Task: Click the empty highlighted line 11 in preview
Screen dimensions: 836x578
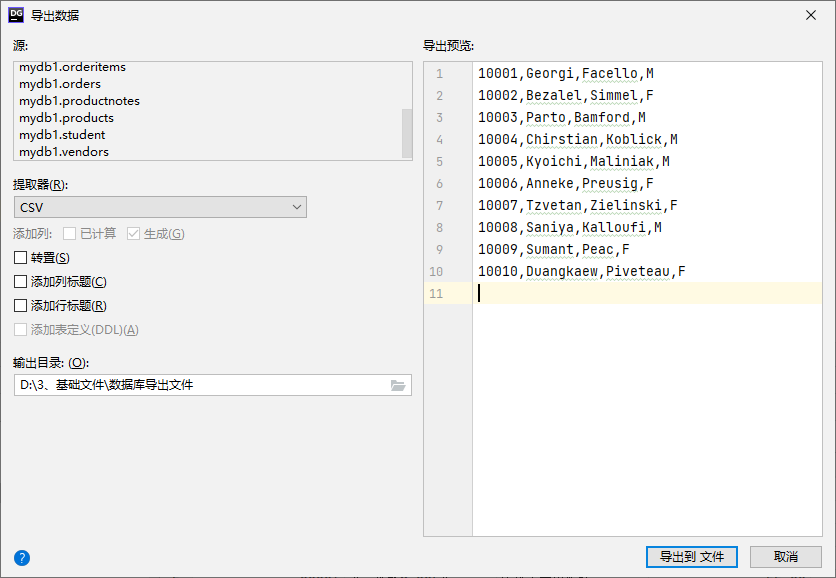Action: [647, 293]
